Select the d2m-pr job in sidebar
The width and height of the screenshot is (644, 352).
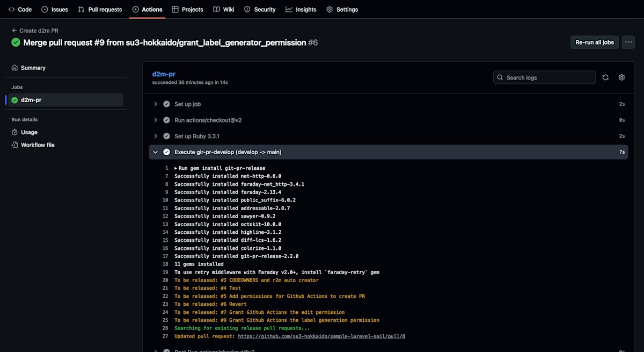64,100
